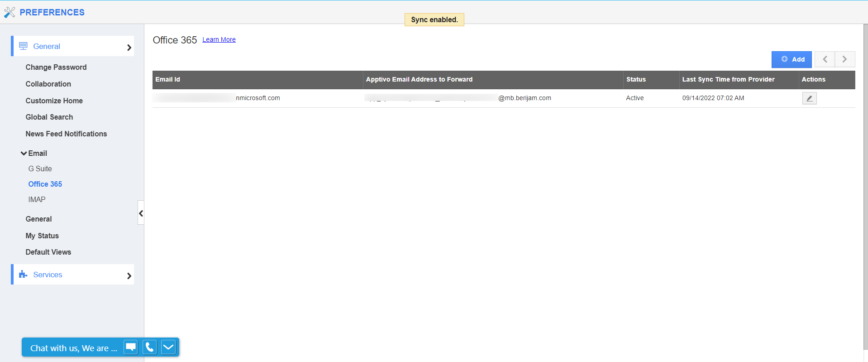Click the Active status cell
The image size is (868, 362).
coord(635,98)
